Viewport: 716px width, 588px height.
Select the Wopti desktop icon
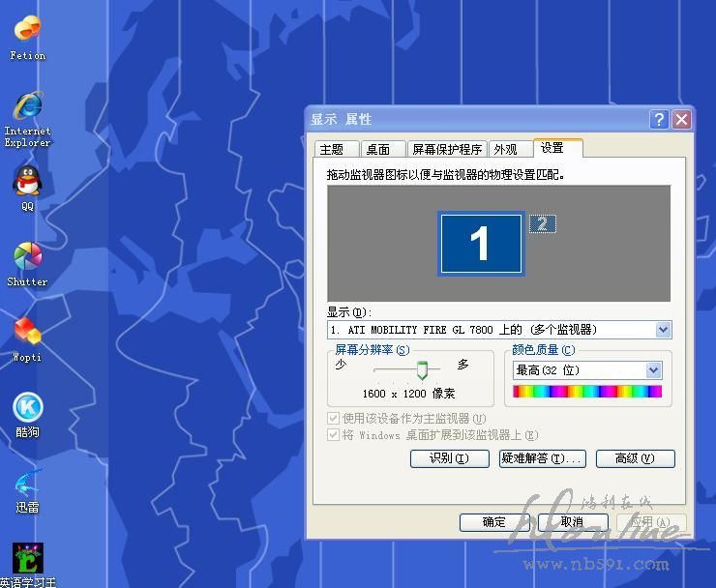click(27, 332)
